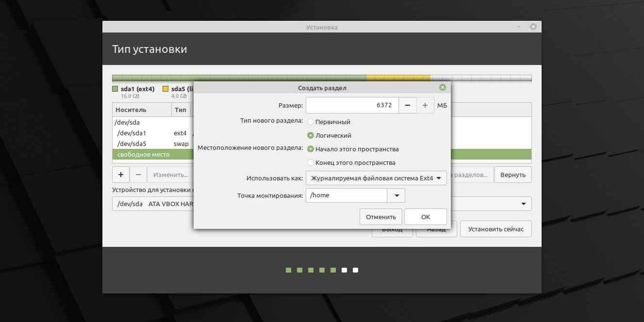Click the minus button to decrease size

(408, 105)
